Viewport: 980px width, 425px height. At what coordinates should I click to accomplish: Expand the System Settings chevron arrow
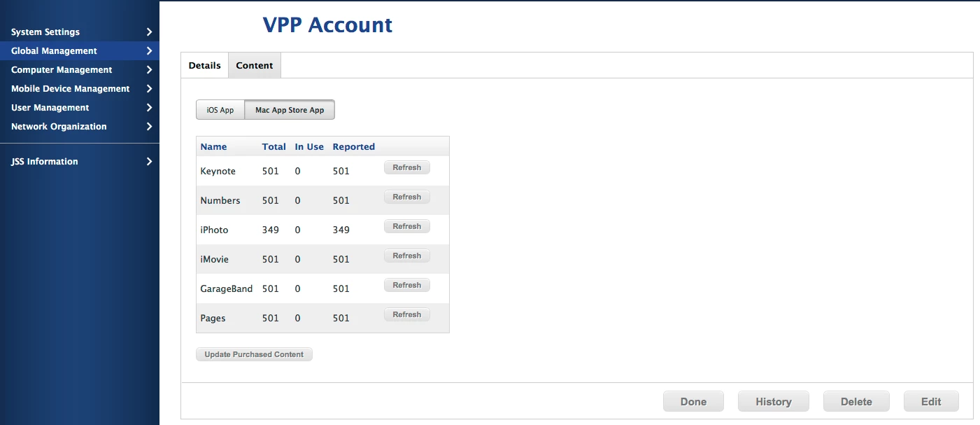pos(149,32)
